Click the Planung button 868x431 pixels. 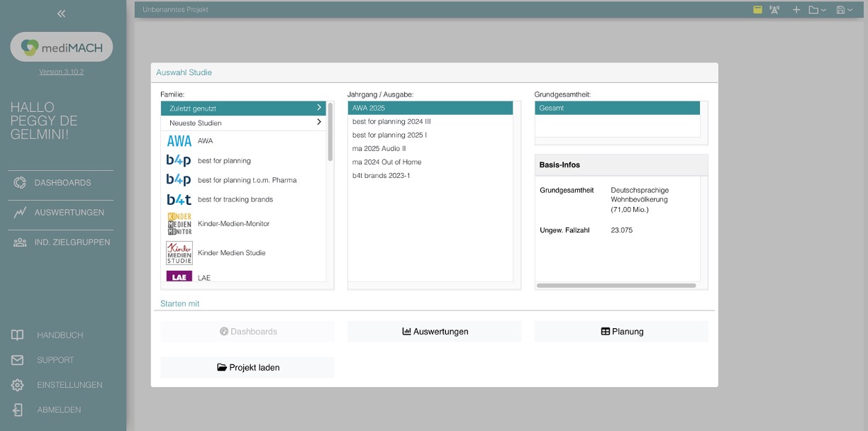pyautogui.click(x=621, y=332)
